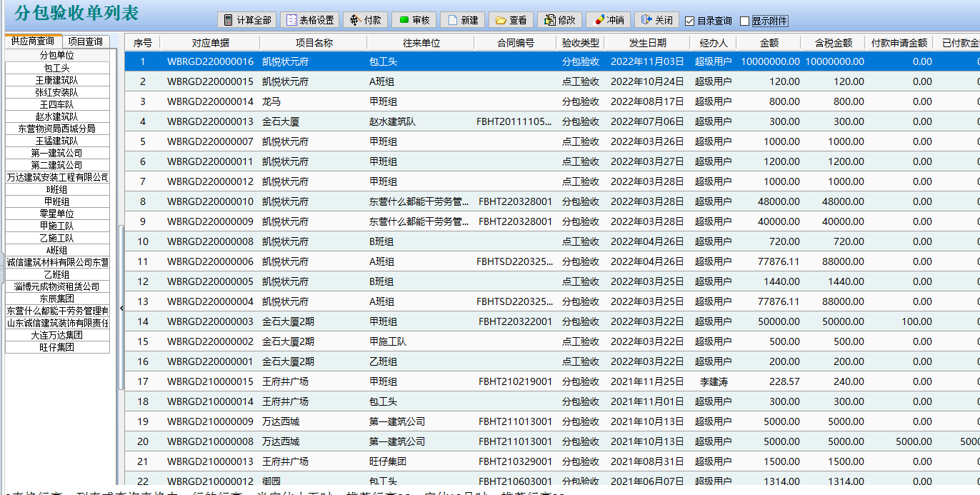Click the 计算全部 calculator icon button
This screenshot has height=495, width=980.
pos(246,20)
